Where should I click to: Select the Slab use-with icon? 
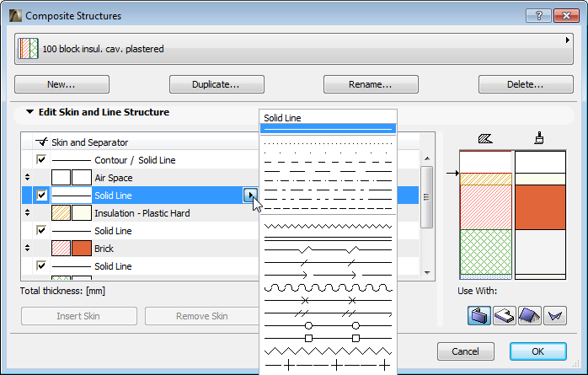(x=504, y=315)
